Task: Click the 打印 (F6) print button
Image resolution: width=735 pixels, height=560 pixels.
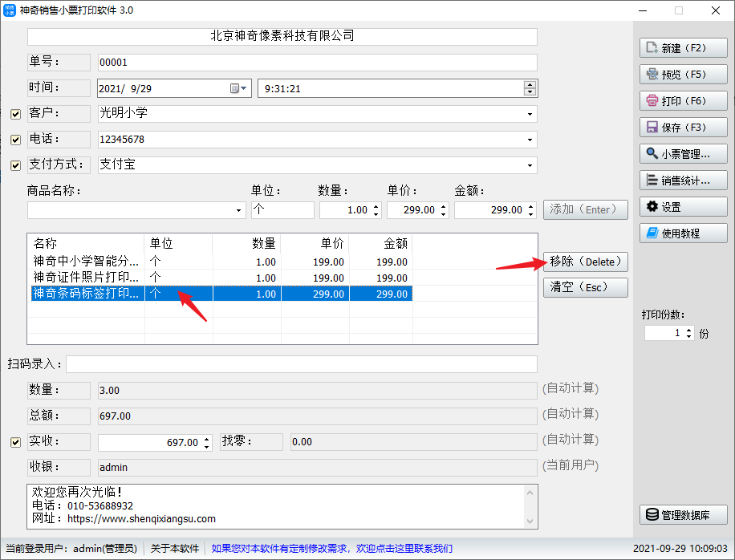Action: click(683, 101)
